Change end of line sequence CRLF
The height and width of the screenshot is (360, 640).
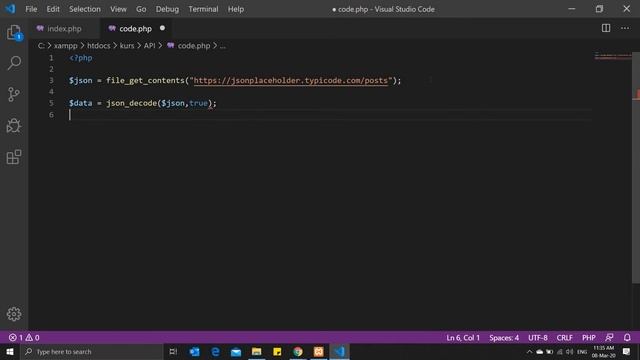[x=564, y=338]
